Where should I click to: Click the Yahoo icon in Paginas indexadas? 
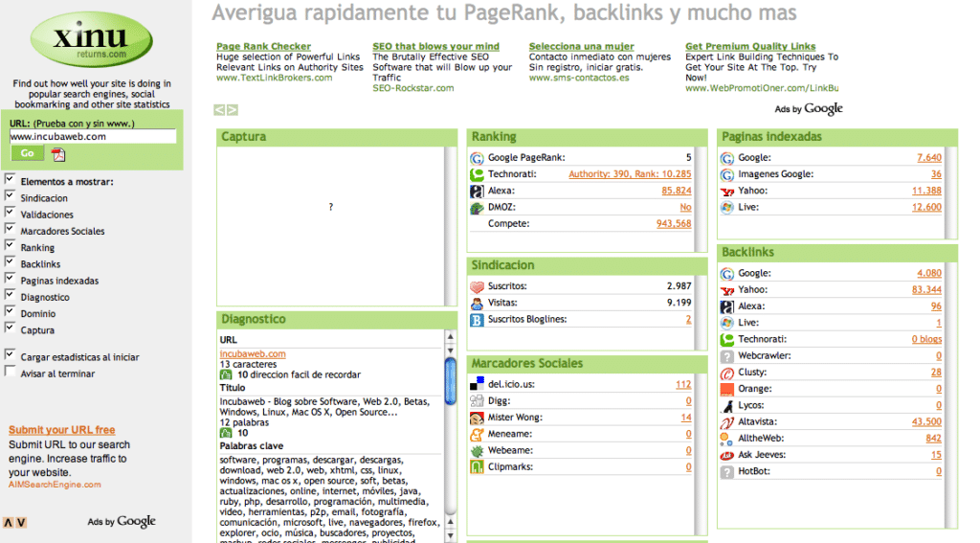tap(727, 192)
